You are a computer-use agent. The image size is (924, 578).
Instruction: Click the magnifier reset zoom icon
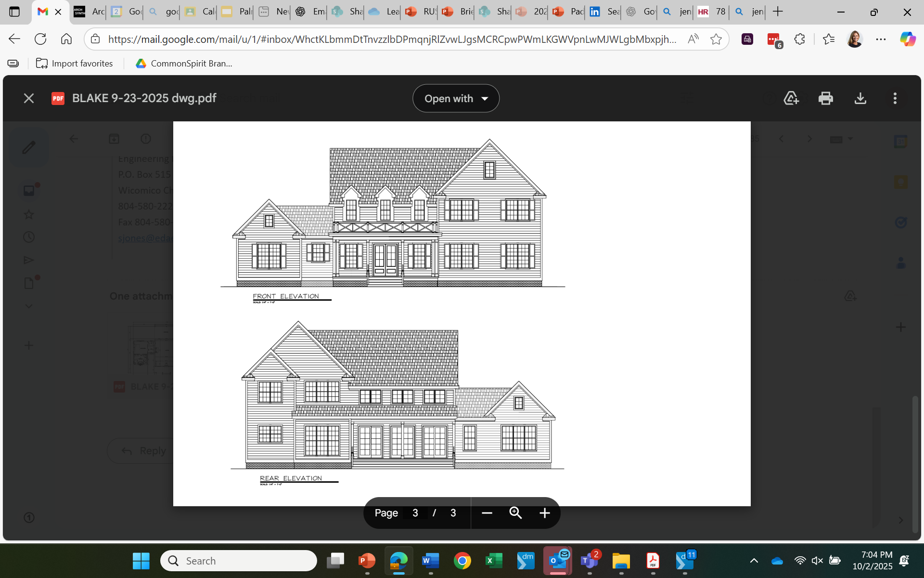(x=515, y=513)
